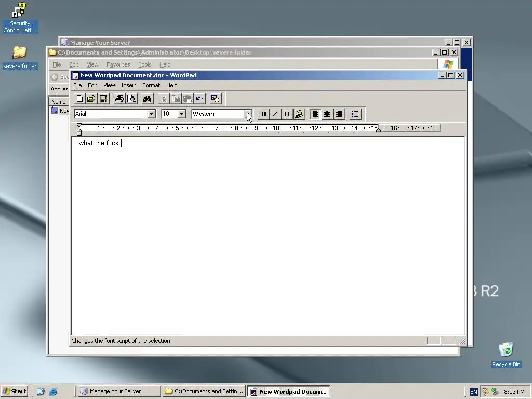Open Tools menu in severe folder window
This screenshot has width=532, height=399.
pos(144,64)
